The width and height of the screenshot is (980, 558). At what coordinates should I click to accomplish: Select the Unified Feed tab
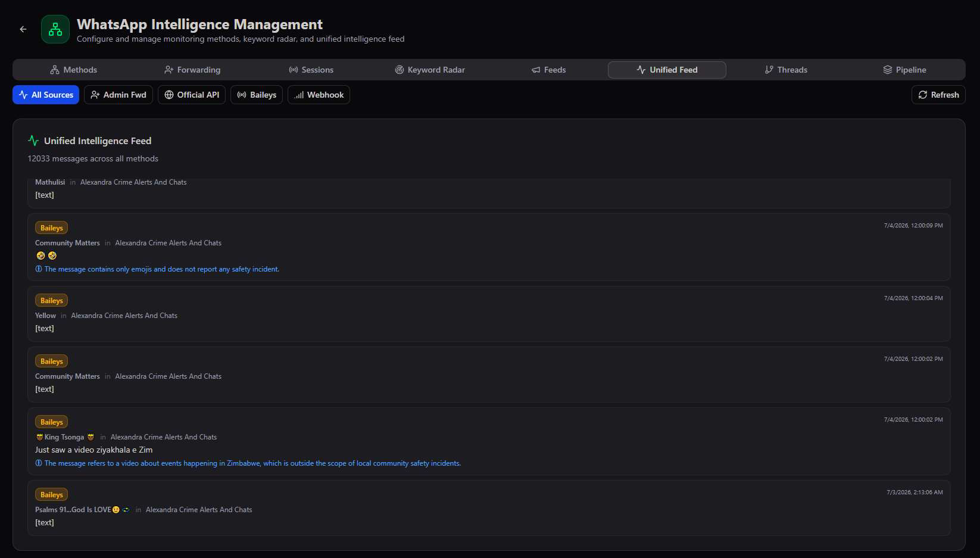667,70
